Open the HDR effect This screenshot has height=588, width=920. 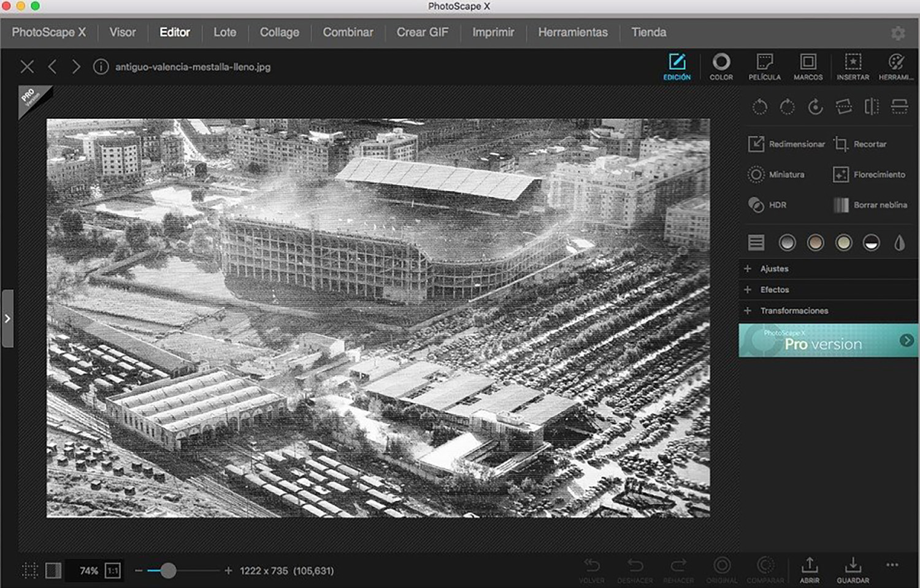click(767, 205)
